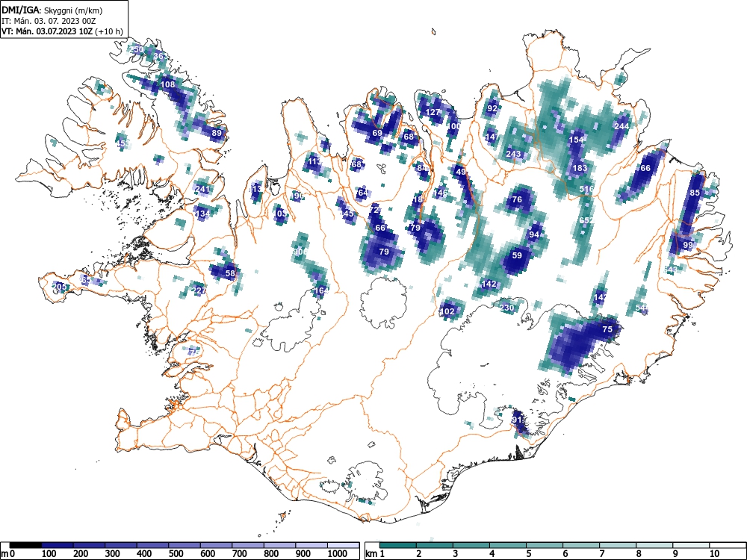Click the visibility value "127" on the map
This screenshot has height=560, width=747.
tap(433, 113)
